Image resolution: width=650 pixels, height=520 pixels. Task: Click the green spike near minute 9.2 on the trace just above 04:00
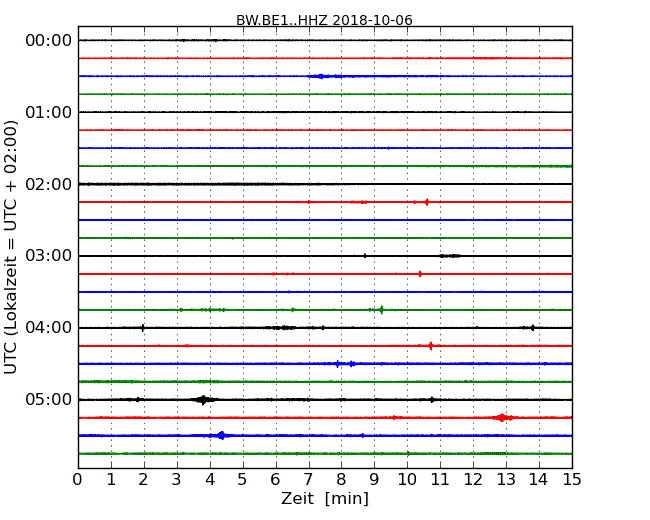(x=381, y=310)
